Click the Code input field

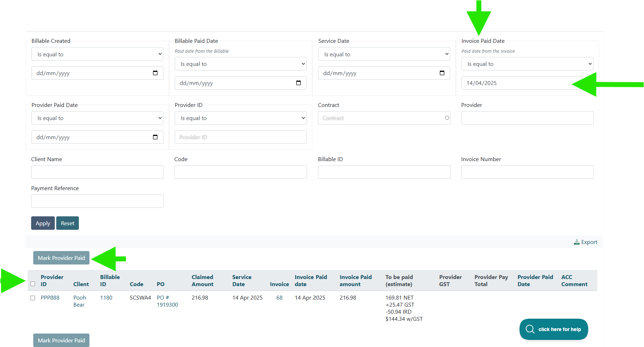[240, 172]
